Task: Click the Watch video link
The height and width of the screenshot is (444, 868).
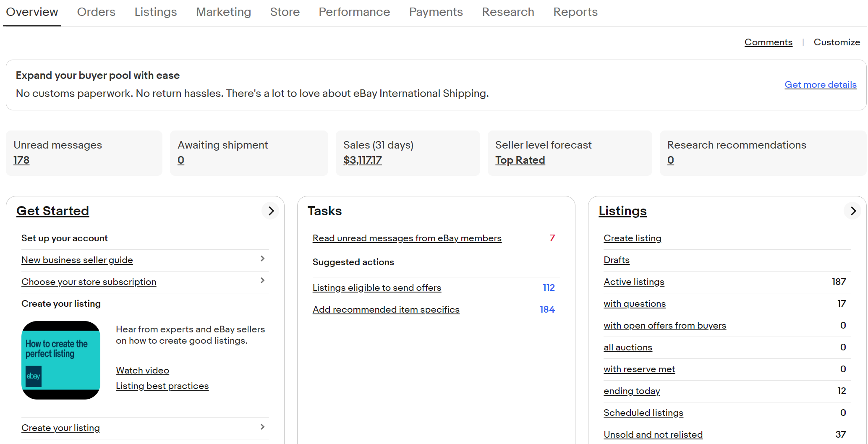Action: point(142,371)
